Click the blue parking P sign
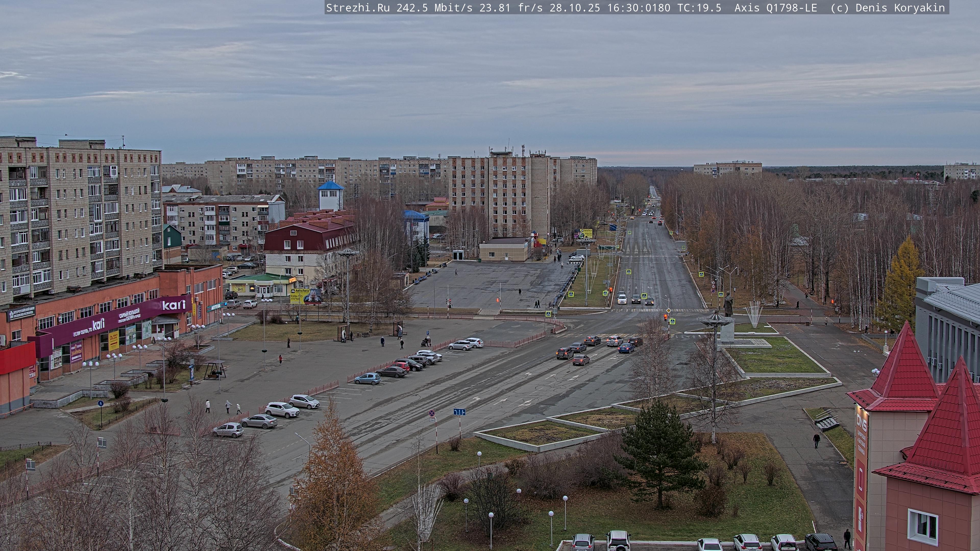The width and height of the screenshot is (980, 551). tap(427, 333)
